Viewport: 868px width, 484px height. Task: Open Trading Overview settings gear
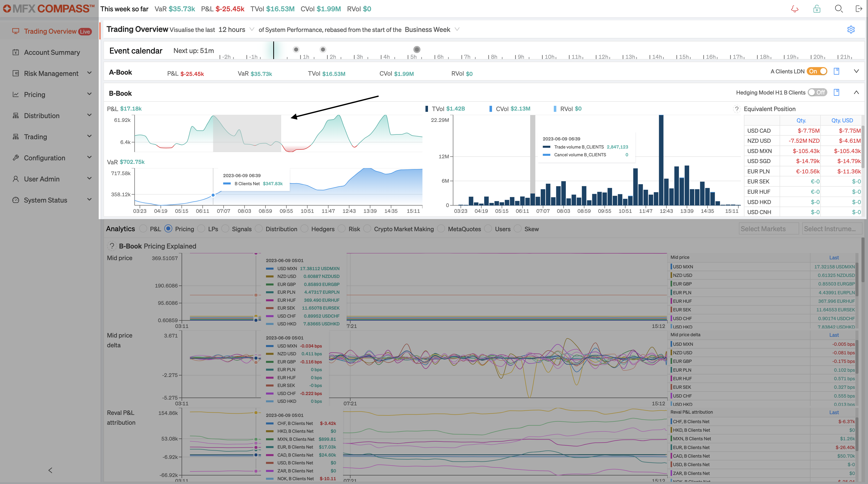(x=851, y=30)
